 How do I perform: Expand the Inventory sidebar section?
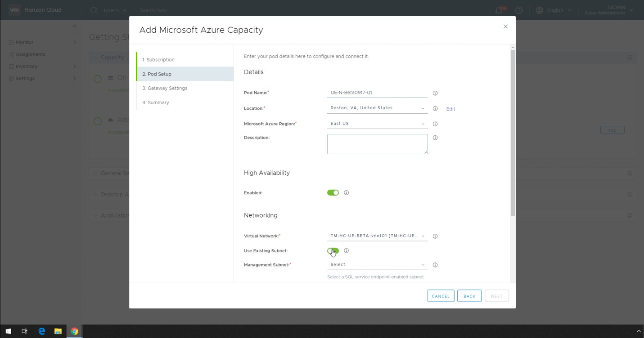[75, 67]
